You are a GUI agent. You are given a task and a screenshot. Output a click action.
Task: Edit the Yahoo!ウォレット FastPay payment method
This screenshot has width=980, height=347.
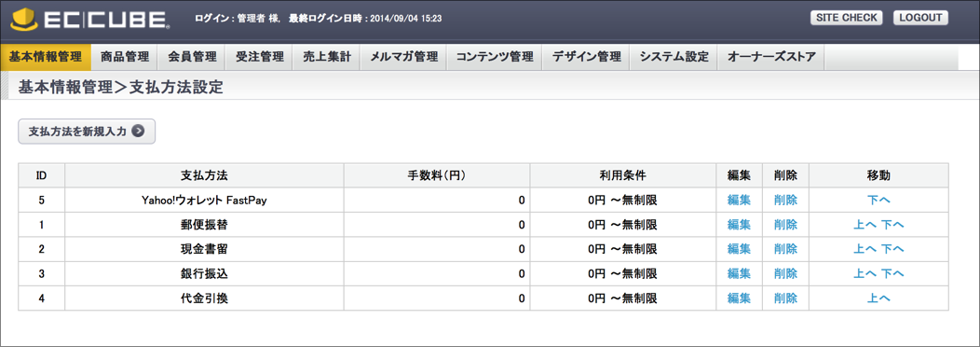click(x=739, y=200)
